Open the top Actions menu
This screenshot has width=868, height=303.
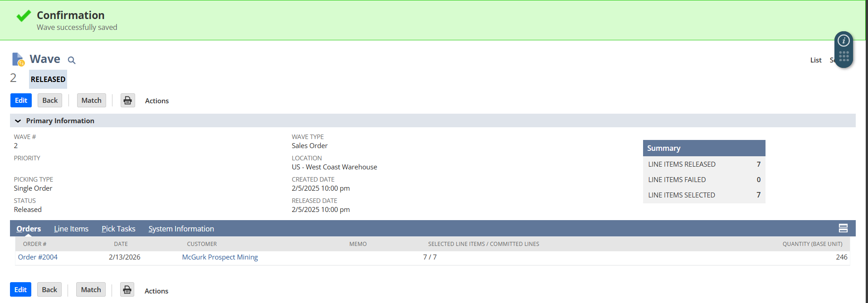157,101
